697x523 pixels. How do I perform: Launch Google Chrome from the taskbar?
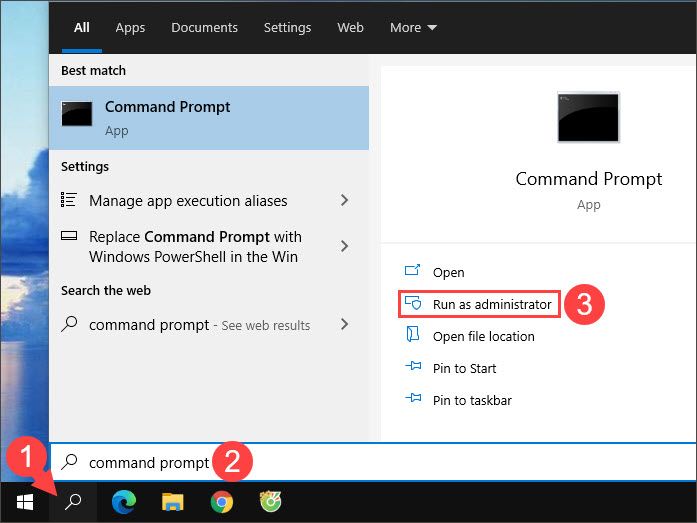(222, 502)
